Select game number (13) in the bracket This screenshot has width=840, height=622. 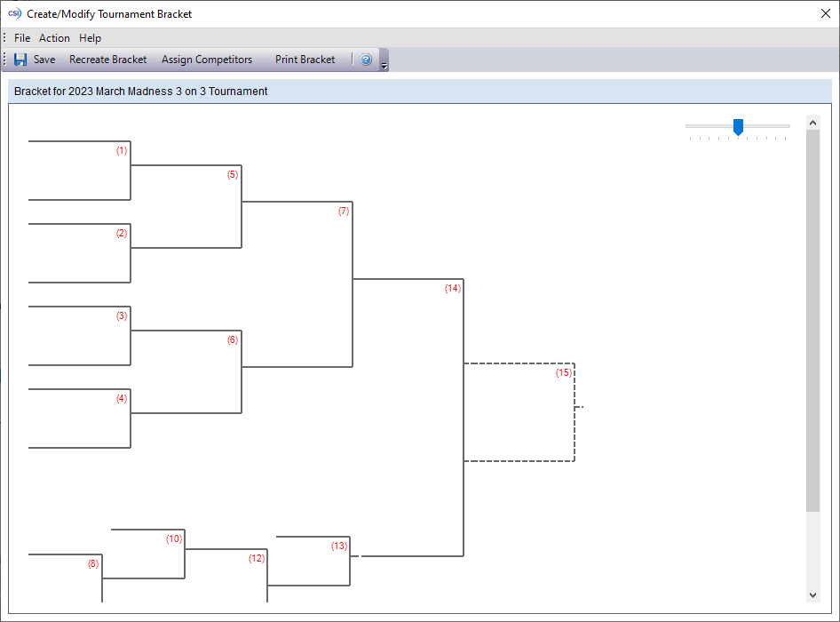tap(339, 546)
